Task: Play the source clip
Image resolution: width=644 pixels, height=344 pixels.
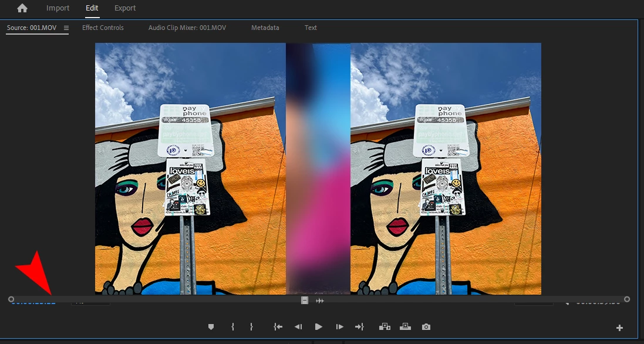Action: [x=318, y=327]
